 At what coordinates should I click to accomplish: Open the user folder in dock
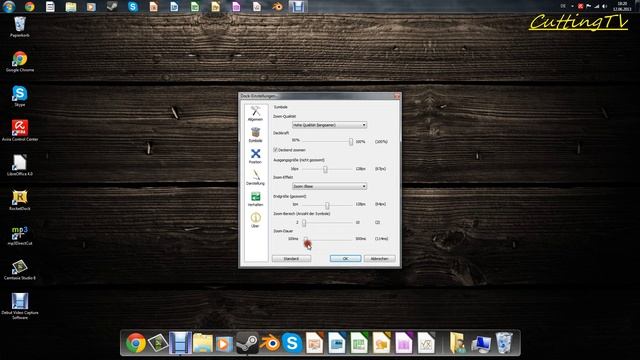[458, 343]
